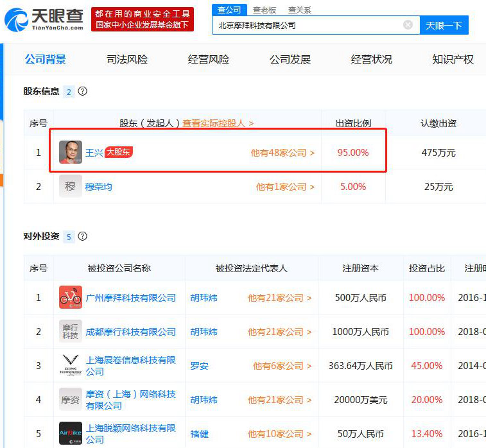Open the 公司发展 tab
Image resolution: width=486 pixels, height=448 pixels.
(290, 59)
